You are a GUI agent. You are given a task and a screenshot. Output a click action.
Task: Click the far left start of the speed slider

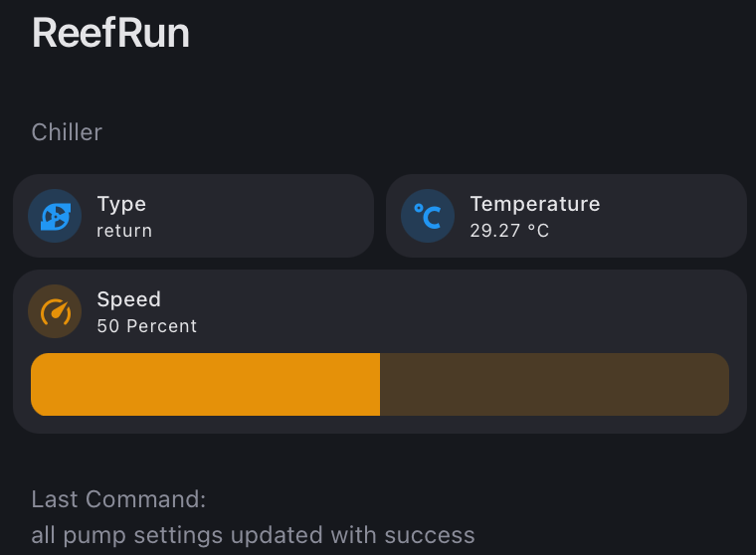pos(37,384)
